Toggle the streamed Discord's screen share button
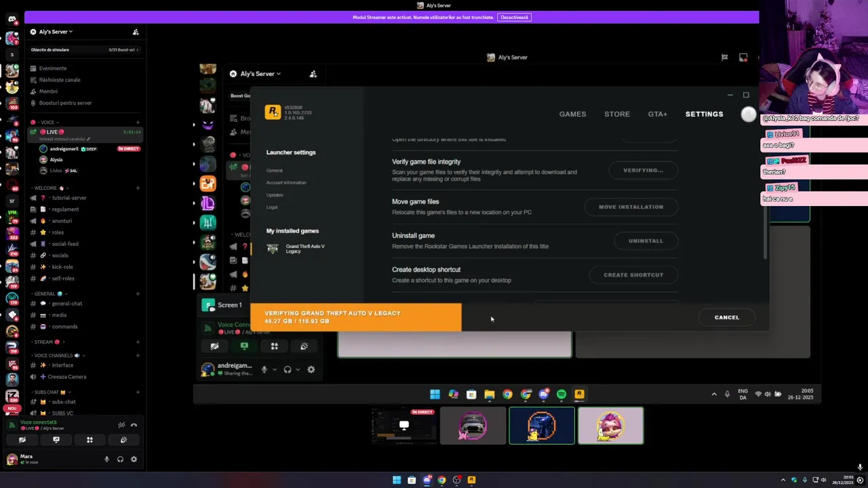The height and width of the screenshot is (488, 868). point(244,346)
